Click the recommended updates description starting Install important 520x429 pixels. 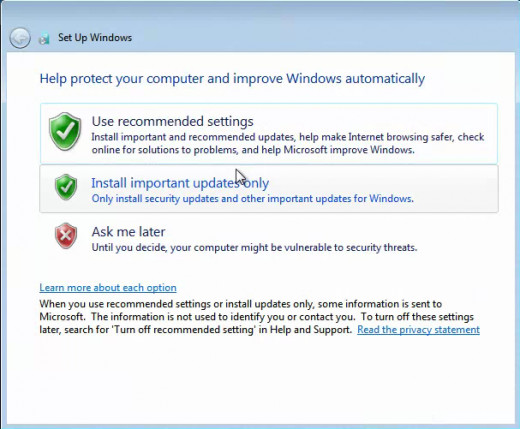[x=288, y=143]
